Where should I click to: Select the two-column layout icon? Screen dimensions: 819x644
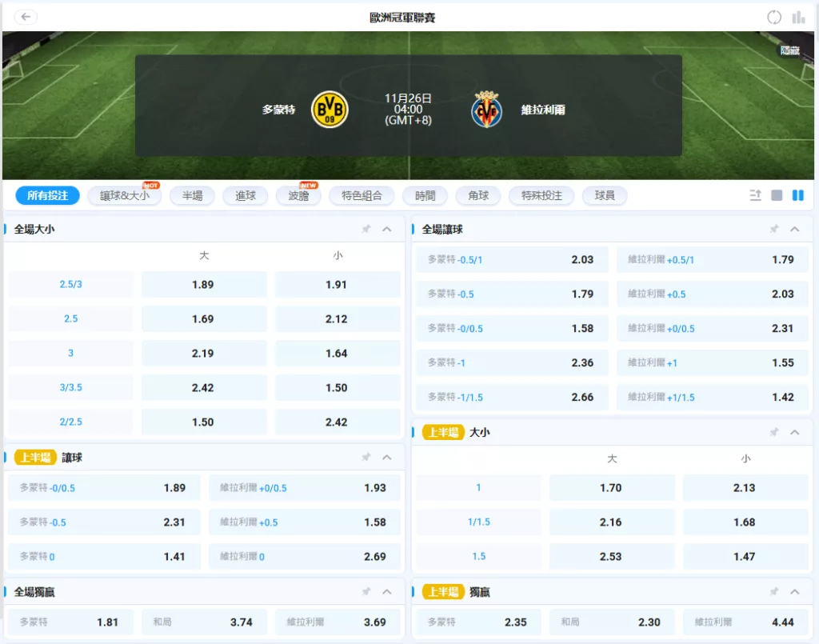797,195
